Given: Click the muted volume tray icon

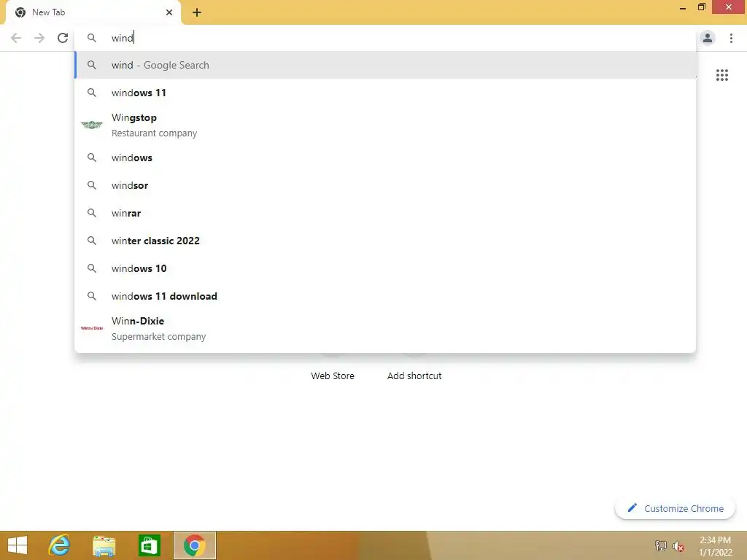Looking at the screenshot, I should (x=678, y=545).
